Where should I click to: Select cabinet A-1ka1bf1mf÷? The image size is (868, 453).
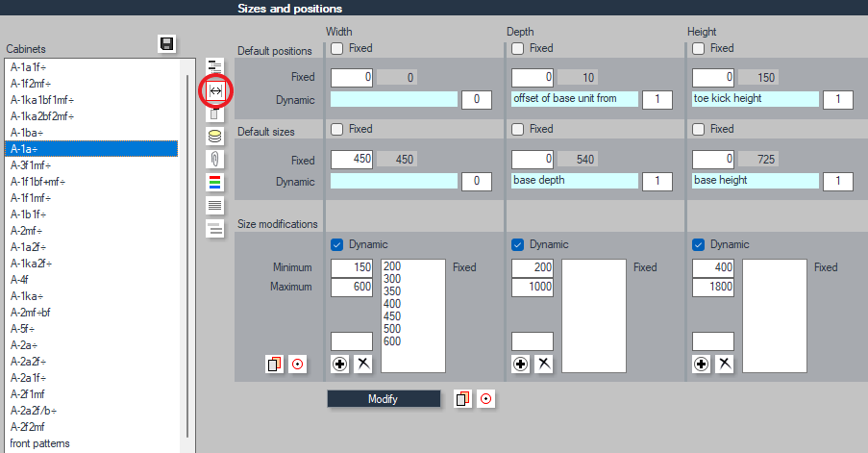[x=92, y=100]
